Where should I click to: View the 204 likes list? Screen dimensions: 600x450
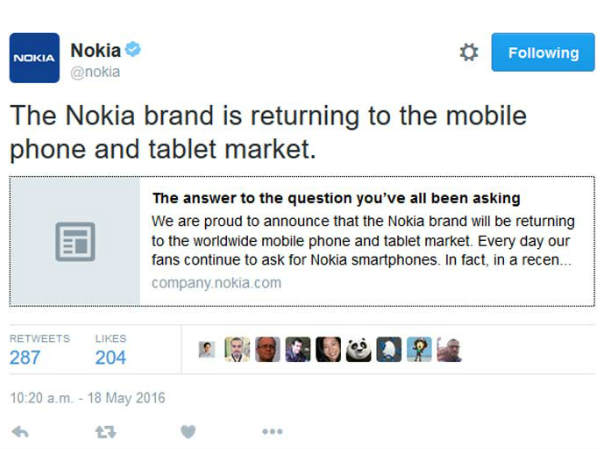tap(110, 357)
